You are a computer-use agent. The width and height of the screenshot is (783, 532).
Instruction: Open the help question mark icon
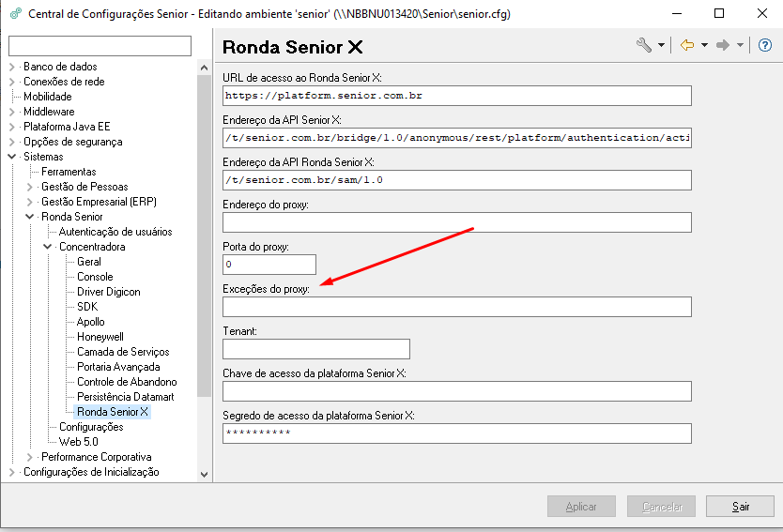point(764,45)
